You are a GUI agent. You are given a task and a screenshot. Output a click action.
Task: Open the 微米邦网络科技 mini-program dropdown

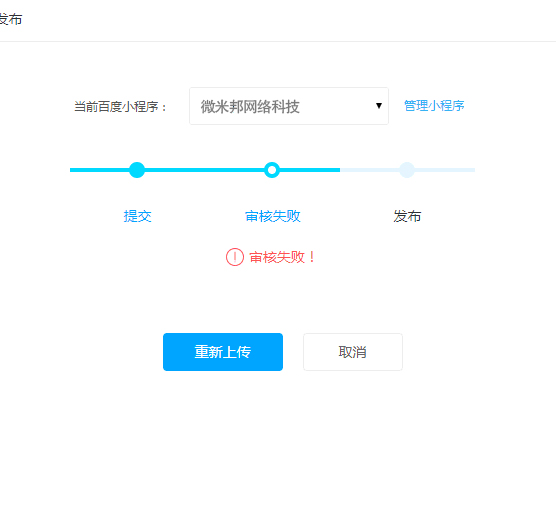coord(289,106)
